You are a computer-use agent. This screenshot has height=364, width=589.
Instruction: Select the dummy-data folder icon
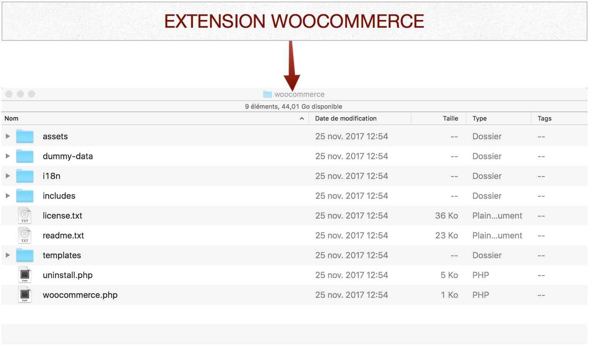[25, 156]
